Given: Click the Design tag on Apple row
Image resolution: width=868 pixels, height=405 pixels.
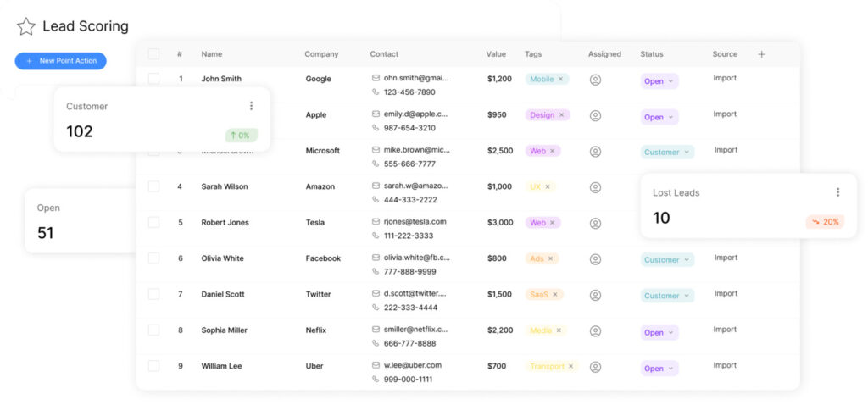Looking at the screenshot, I should coord(542,115).
